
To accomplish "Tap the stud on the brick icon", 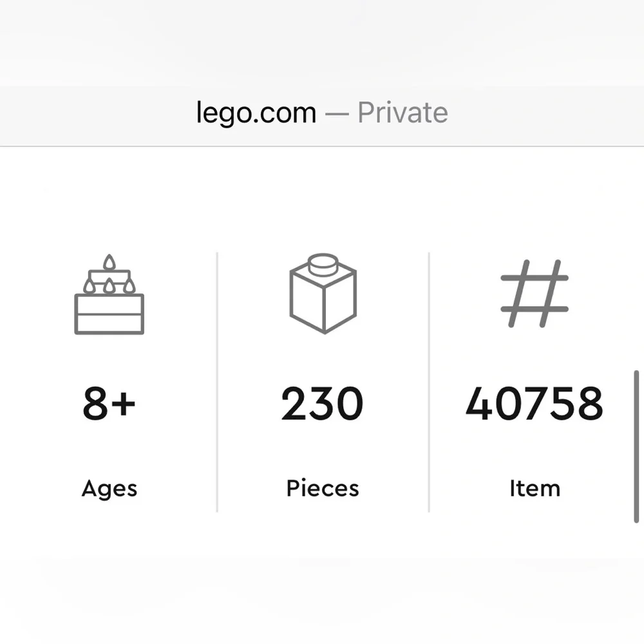I will pyautogui.click(x=323, y=264).
